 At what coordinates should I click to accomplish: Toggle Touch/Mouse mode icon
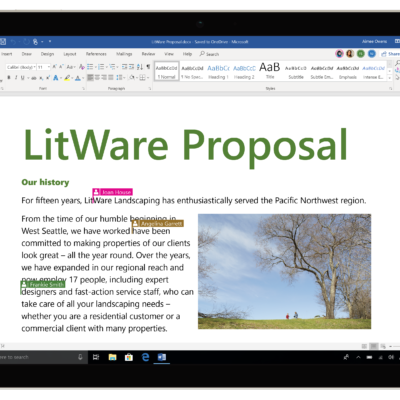pos(35,42)
